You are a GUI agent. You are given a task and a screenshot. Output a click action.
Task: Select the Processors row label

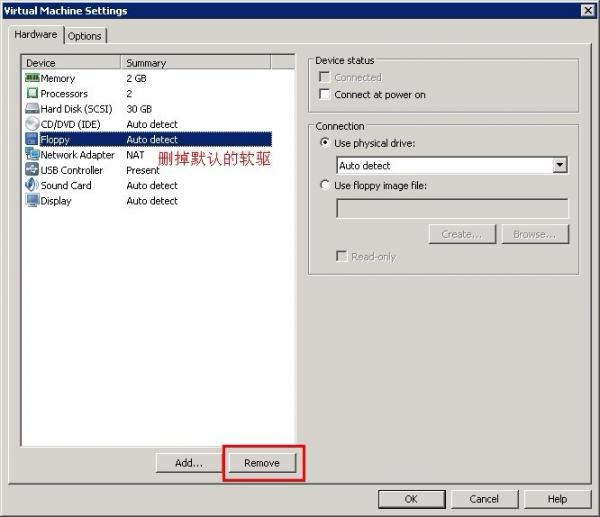(64, 94)
